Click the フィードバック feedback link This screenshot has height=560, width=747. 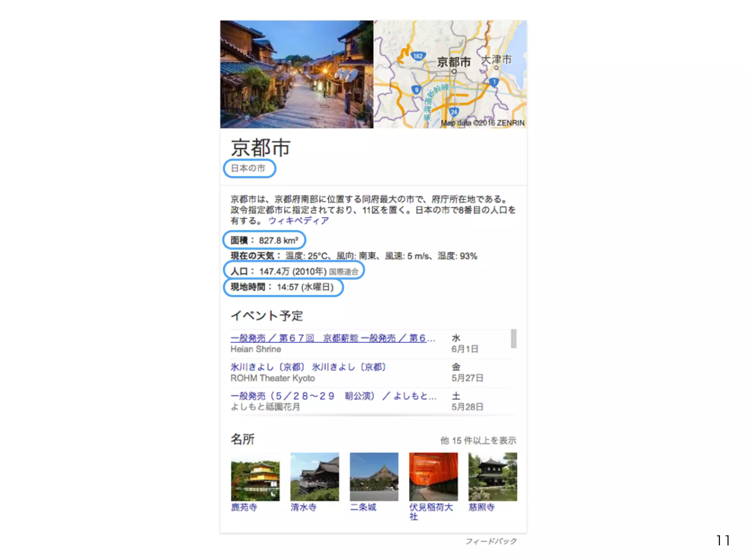point(491,541)
